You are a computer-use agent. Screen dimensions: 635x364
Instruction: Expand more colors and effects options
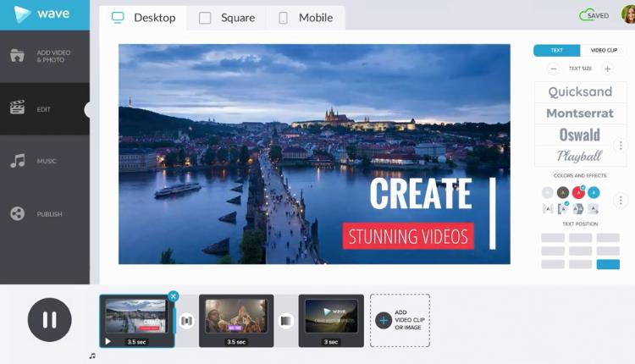click(x=620, y=201)
